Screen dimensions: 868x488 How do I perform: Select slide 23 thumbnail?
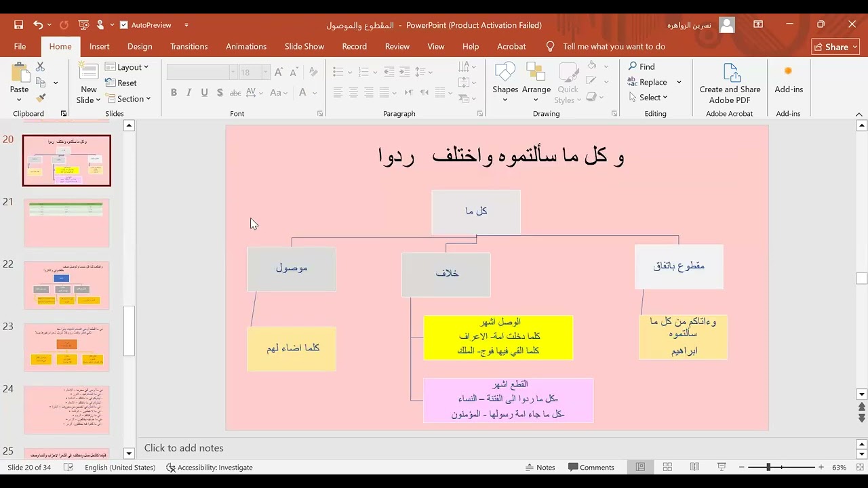66,348
